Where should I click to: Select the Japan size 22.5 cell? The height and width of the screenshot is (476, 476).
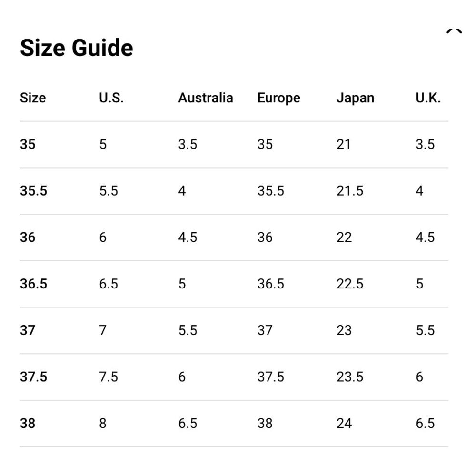(350, 284)
